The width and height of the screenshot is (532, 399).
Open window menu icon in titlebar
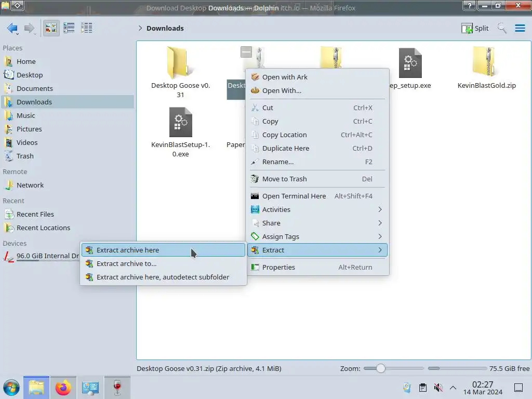(18, 5)
